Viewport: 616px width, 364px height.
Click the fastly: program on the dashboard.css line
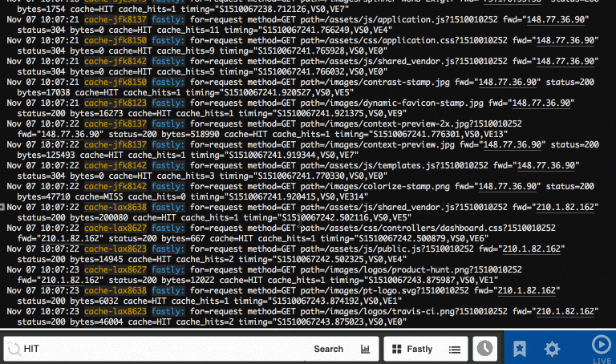[x=168, y=228]
